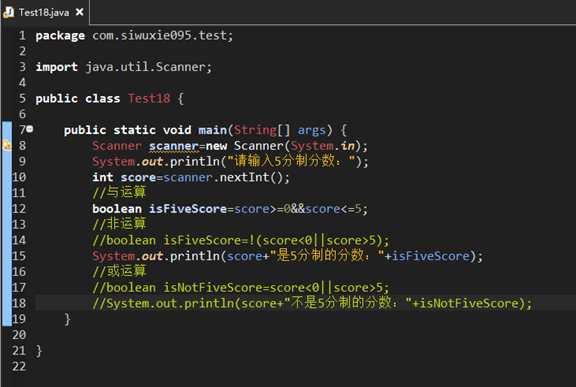This screenshot has height=387, width=576.
Task: Click the warning marker icon beside line 8
Action: [7, 146]
